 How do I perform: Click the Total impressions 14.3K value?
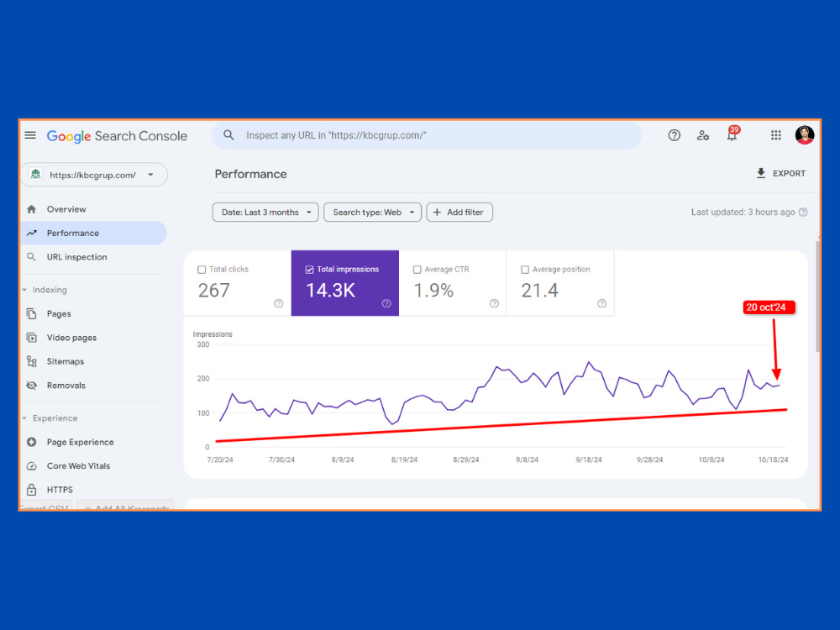pos(330,291)
